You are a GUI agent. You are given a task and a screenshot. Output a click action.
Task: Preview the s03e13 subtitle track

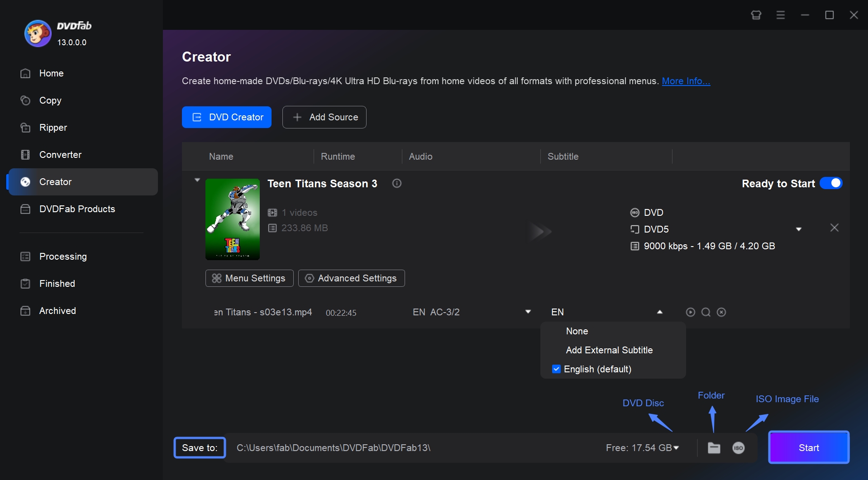pos(690,312)
